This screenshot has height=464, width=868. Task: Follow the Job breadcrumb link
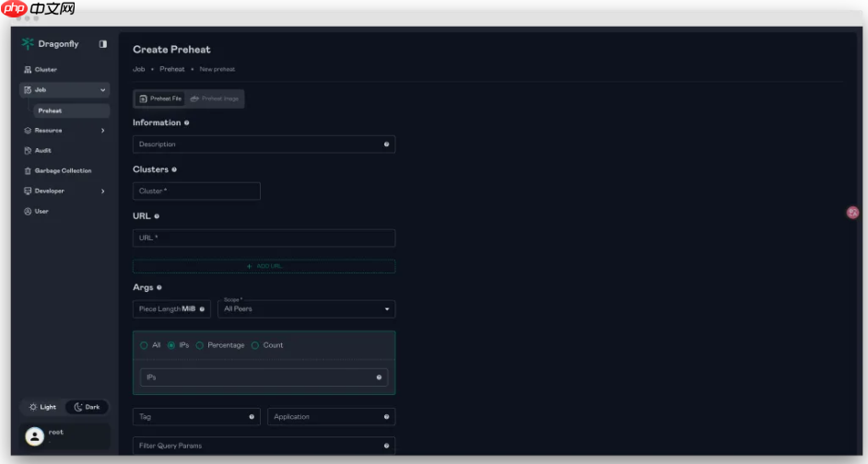139,69
